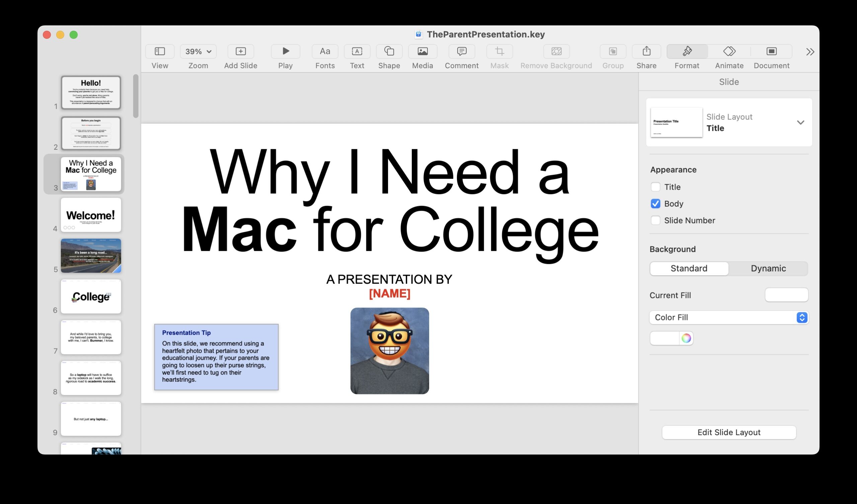
Task: Open the color wheel picker for background fill
Action: (x=686, y=338)
